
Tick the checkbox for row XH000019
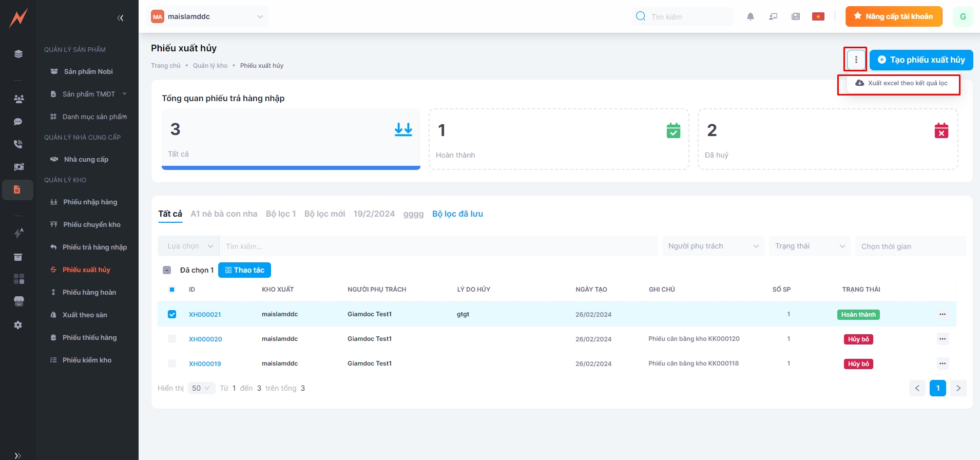(172, 363)
